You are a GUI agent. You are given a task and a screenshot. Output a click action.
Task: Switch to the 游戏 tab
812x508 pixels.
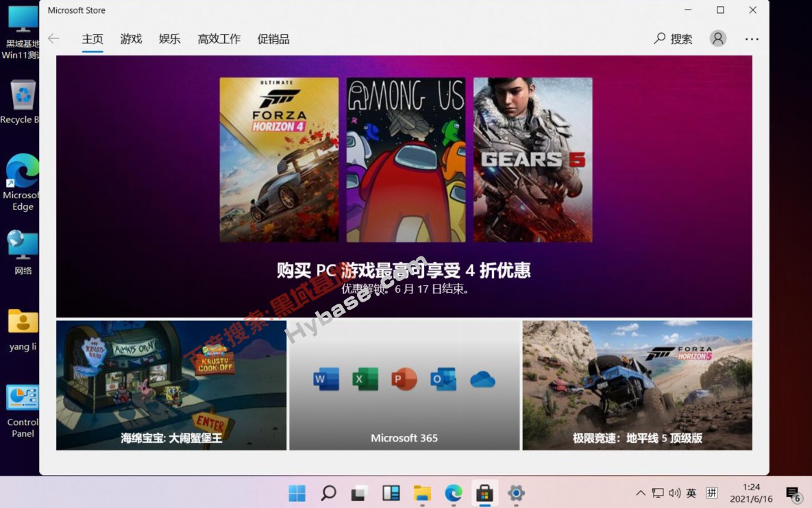tap(131, 39)
